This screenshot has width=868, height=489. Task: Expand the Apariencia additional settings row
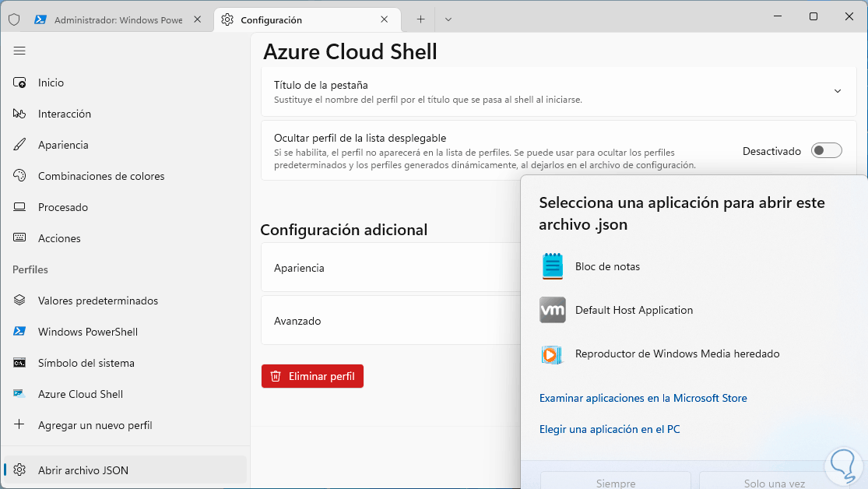coord(389,268)
